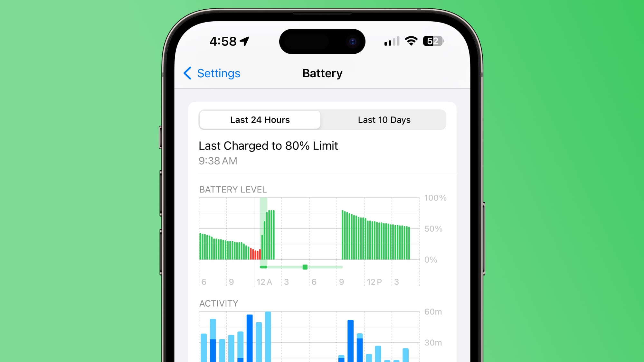Select the Last 24 Hours tab
Image resolution: width=644 pixels, height=362 pixels.
point(260,120)
